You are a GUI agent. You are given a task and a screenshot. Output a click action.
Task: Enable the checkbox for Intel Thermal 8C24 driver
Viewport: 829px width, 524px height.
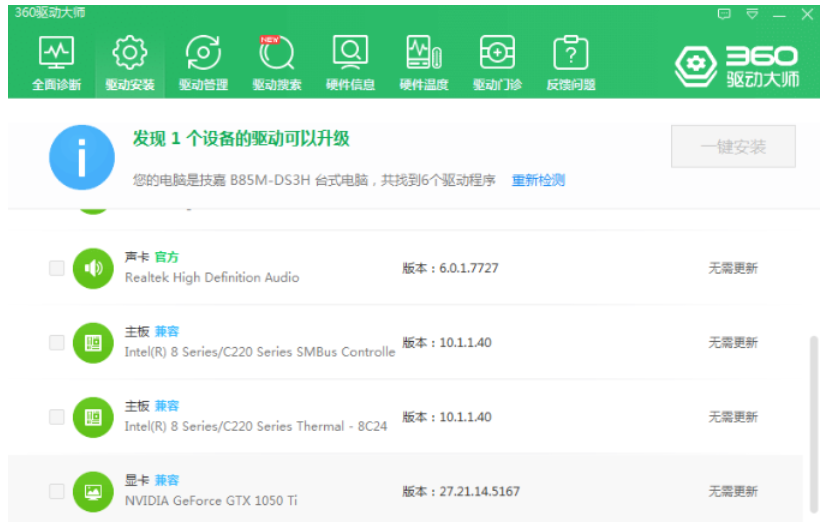click(57, 417)
